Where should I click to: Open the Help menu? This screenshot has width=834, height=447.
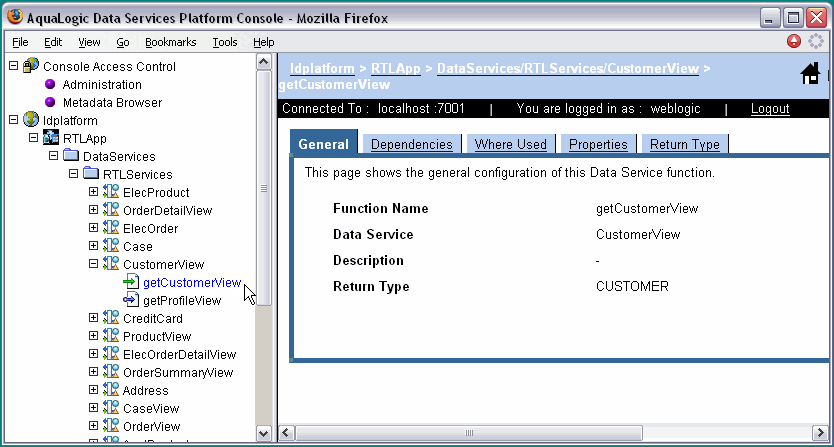tap(264, 42)
